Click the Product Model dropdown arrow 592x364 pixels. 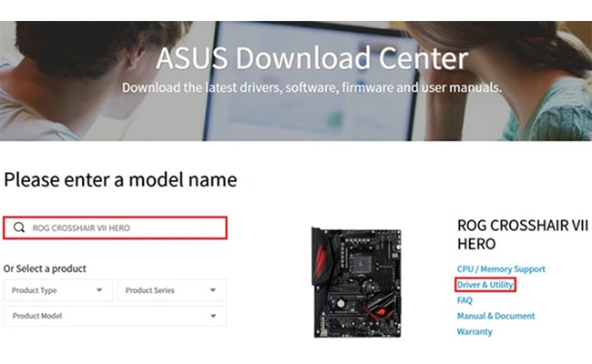[212, 315]
